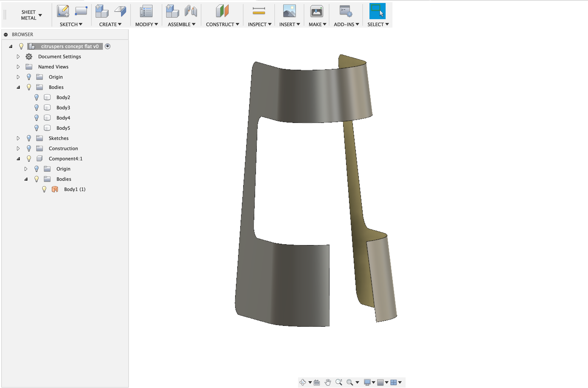Click the Orbit navigation icon
The height and width of the screenshot is (388, 588).
(303, 382)
